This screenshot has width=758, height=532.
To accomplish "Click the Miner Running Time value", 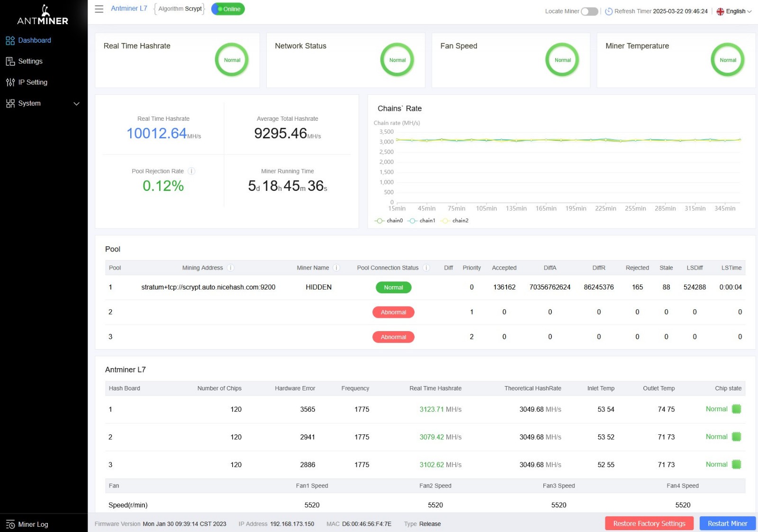I will pos(288,186).
